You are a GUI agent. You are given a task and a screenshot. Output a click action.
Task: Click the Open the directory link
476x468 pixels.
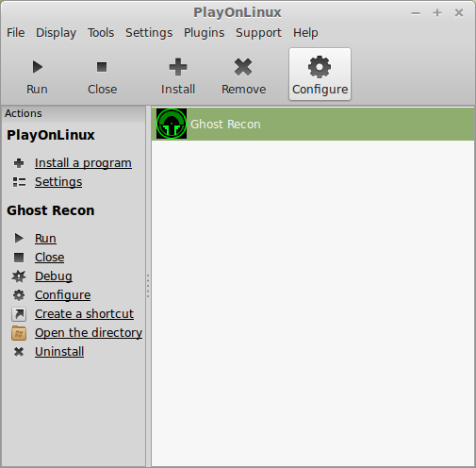(x=89, y=333)
